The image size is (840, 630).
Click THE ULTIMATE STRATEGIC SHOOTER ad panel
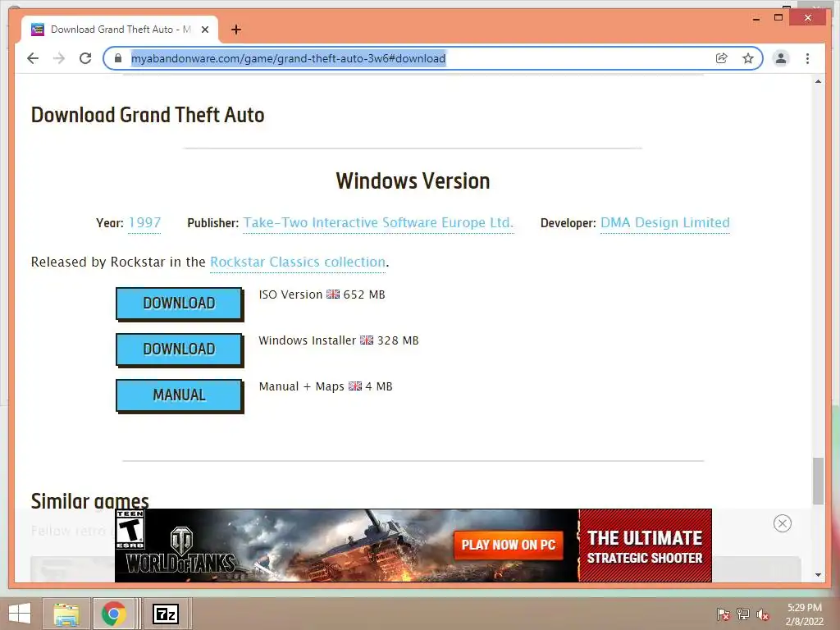645,546
